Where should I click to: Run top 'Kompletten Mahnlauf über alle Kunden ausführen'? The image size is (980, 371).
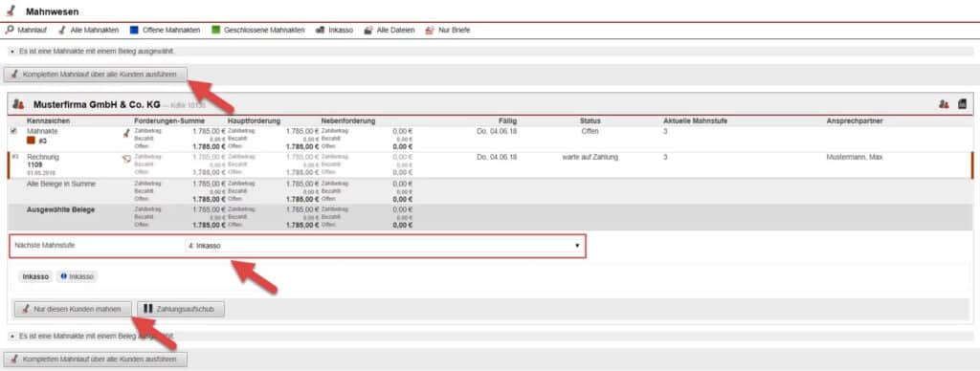[x=95, y=75]
